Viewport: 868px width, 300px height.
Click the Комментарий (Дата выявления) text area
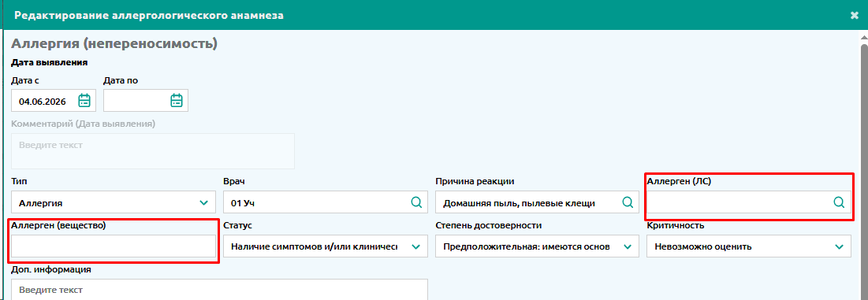(153, 151)
